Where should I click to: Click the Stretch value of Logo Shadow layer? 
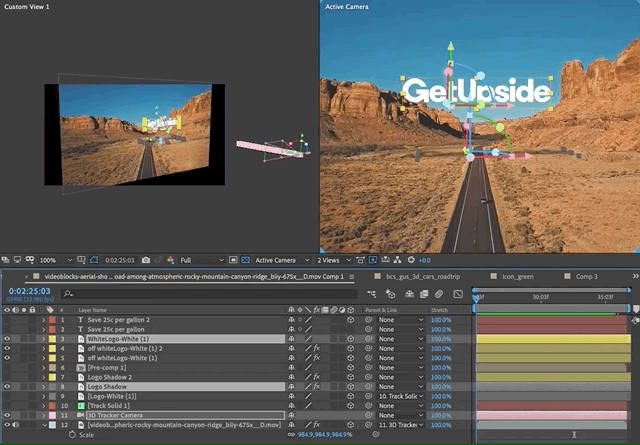click(x=441, y=386)
